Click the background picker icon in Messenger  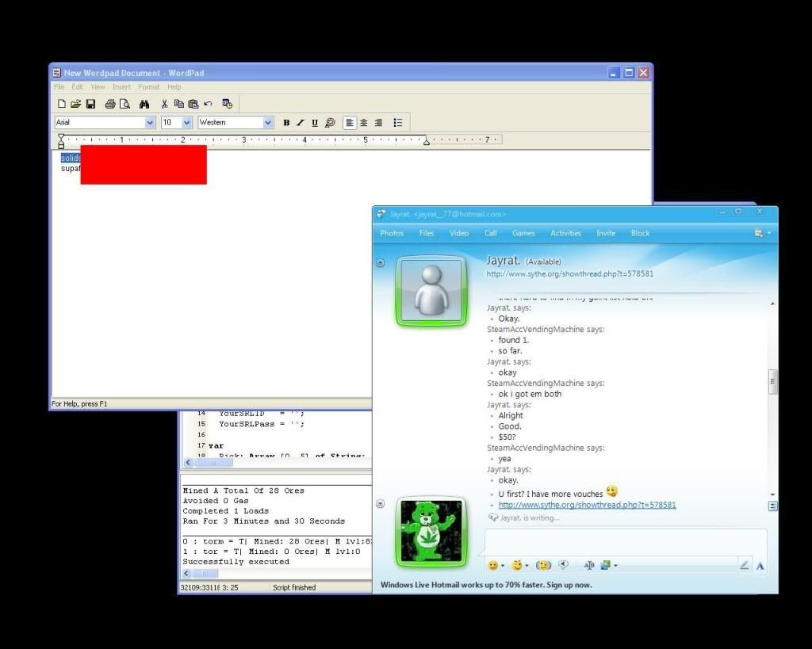point(605,566)
